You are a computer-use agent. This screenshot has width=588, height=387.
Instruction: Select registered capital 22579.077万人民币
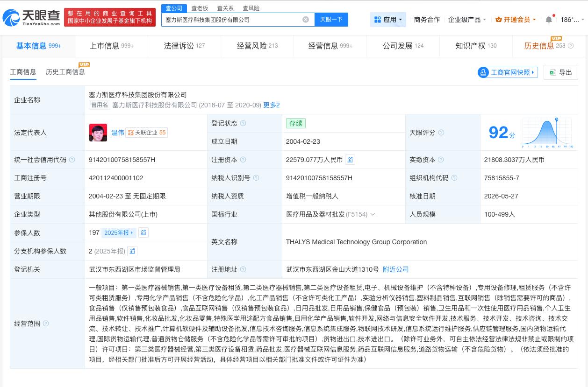(x=314, y=160)
